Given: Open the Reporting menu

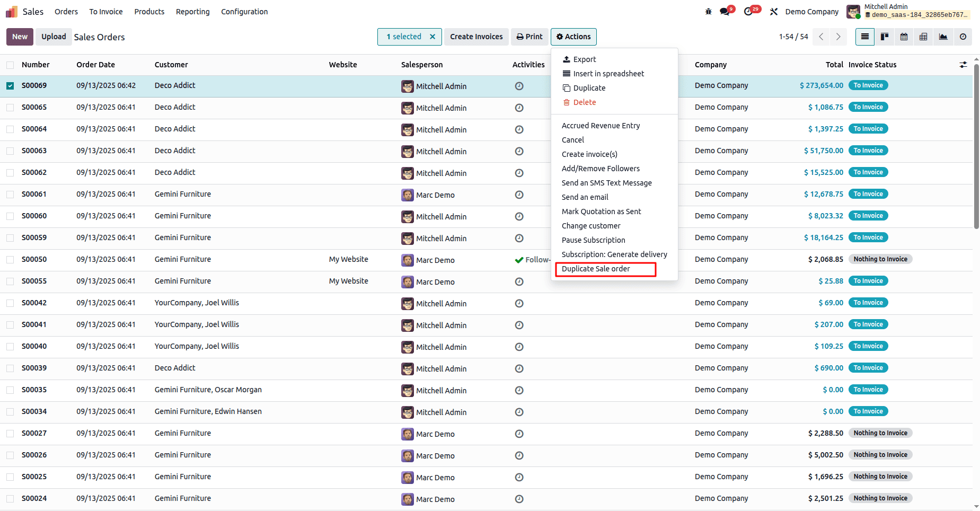Looking at the screenshot, I should pos(192,11).
